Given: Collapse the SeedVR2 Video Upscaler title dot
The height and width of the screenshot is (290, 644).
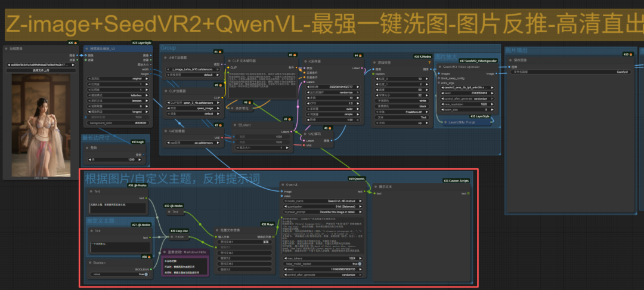Looking at the screenshot, I should point(440,67).
